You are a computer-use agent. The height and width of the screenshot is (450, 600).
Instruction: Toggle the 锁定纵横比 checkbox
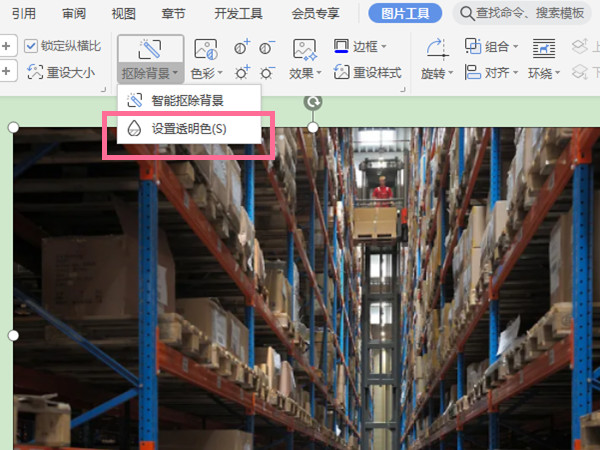click(x=31, y=46)
